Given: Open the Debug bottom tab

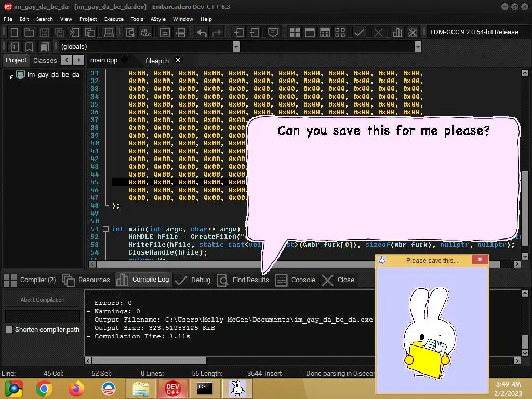Looking at the screenshot, I should pyautogui.click(x=193, y=280).
